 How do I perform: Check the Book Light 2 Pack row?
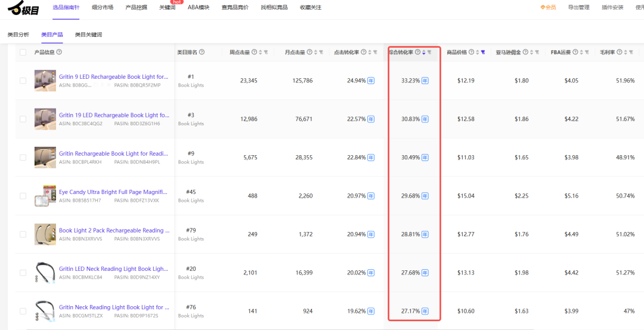point(23,235)
